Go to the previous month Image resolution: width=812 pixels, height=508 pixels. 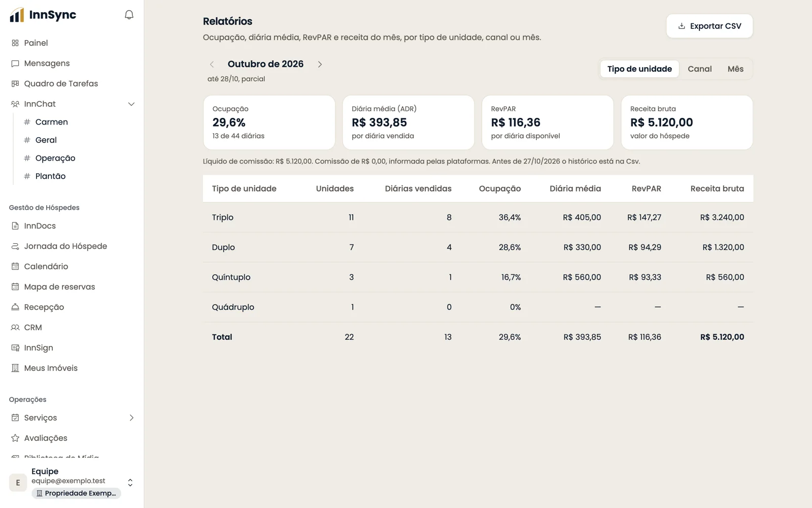pos(212,65)
